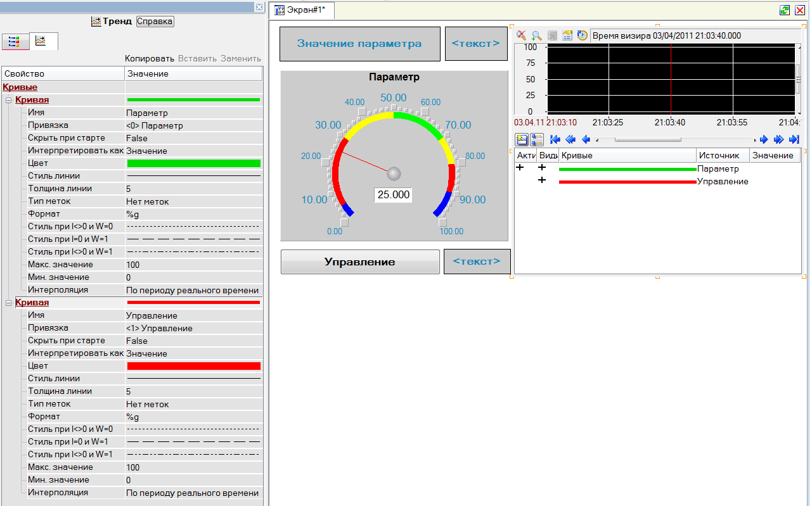This screenshot has height=506, width=812.
Task: Step trend back with single left arrow
Action: [586, 139]
